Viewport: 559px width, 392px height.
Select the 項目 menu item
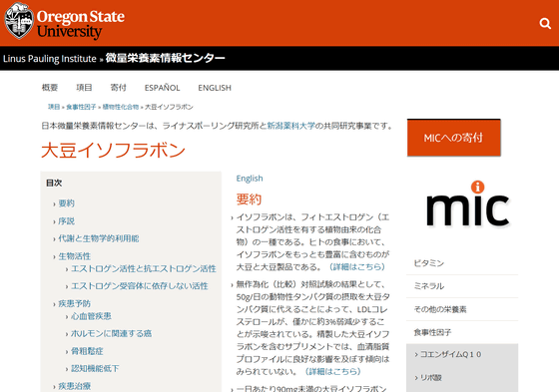coord(84,88)
